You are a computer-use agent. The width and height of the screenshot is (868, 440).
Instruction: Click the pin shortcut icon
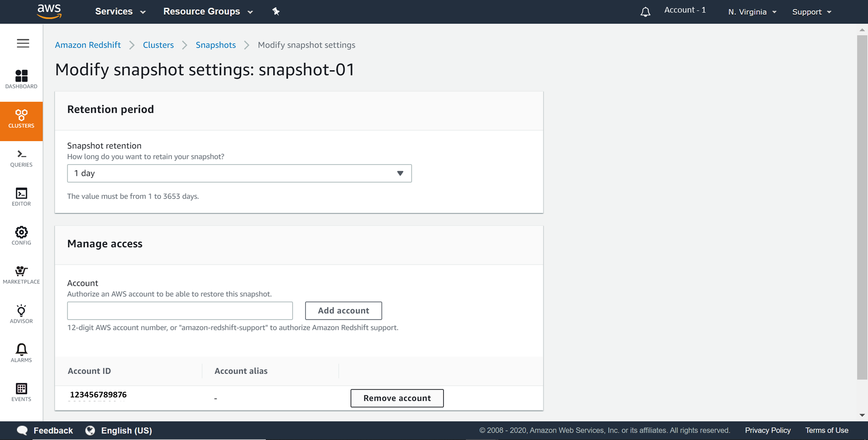coord(276,12)
